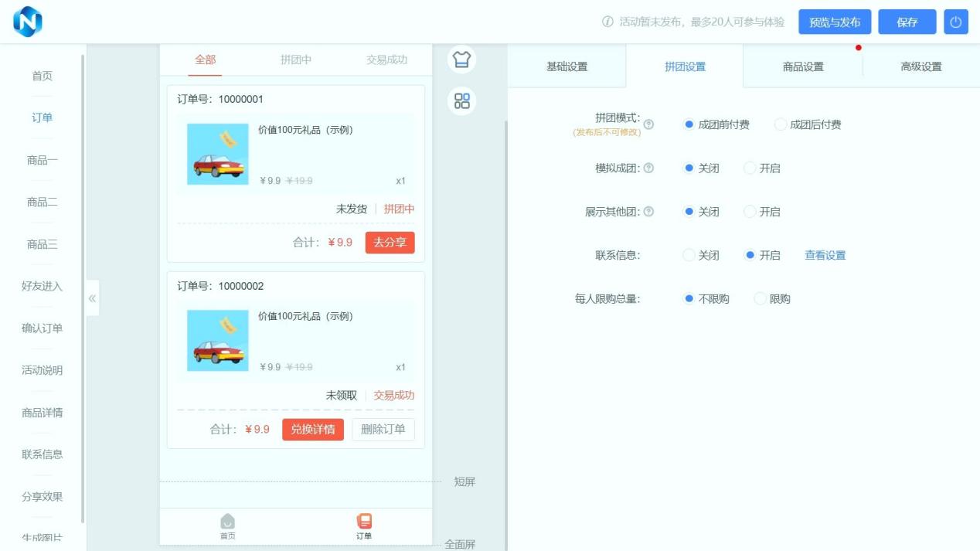
Task: Select the 成团后付费 radio option
Action: tap(781, 125)
